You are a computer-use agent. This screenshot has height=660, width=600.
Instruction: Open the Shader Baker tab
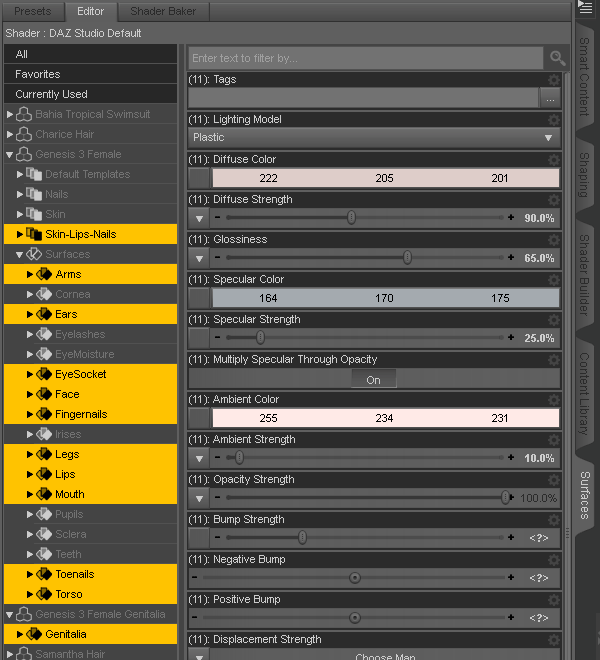coord(163,11)
